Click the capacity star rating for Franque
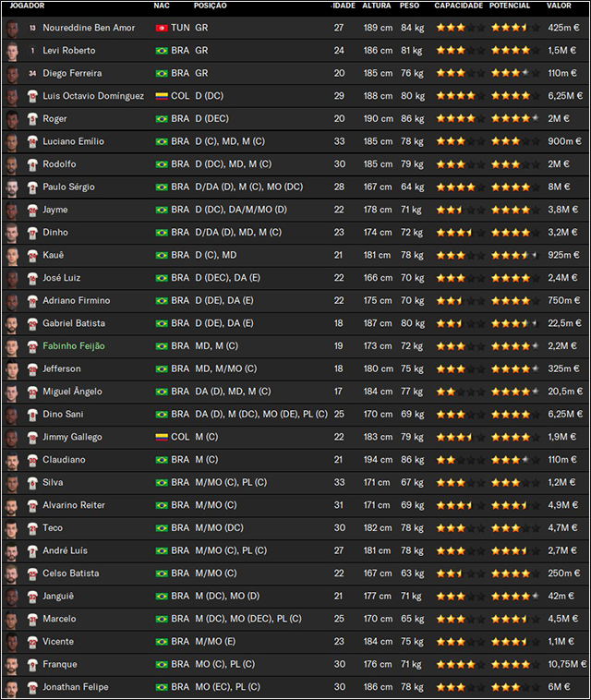 pos(460,664)
